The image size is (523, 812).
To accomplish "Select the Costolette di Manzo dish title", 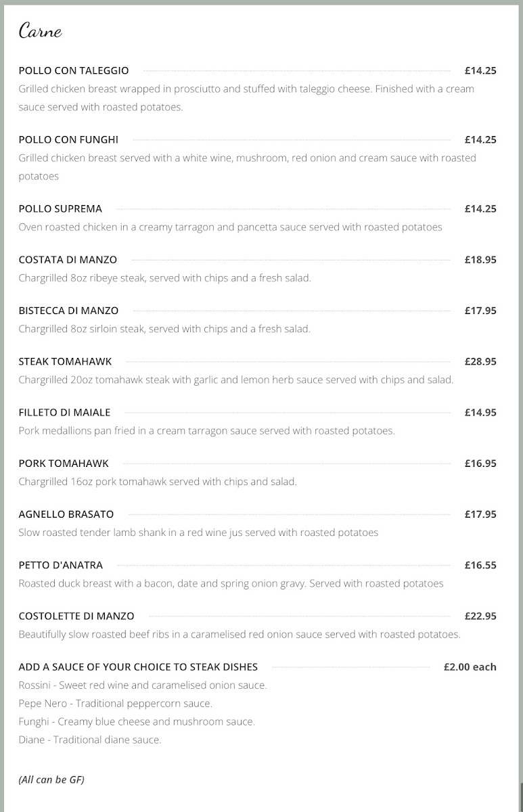I will 76,616.
